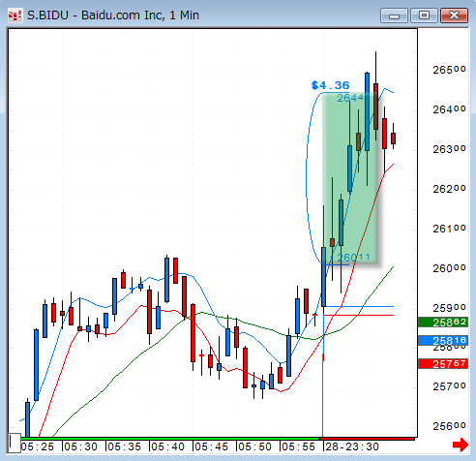
Task: Click the 256.00 price axis label
Action: click(x=449, y=426)
